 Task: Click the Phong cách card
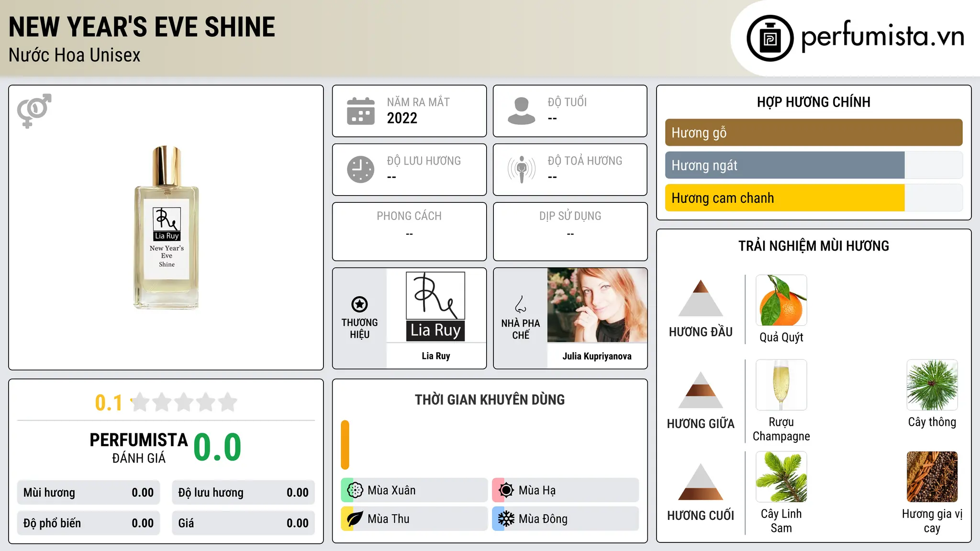coord(409,231)
